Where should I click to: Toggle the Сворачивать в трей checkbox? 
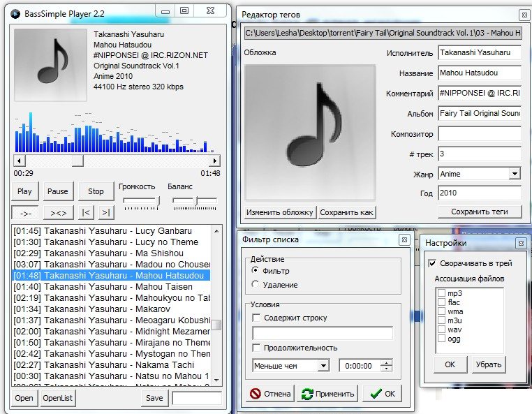coord(433,263)
